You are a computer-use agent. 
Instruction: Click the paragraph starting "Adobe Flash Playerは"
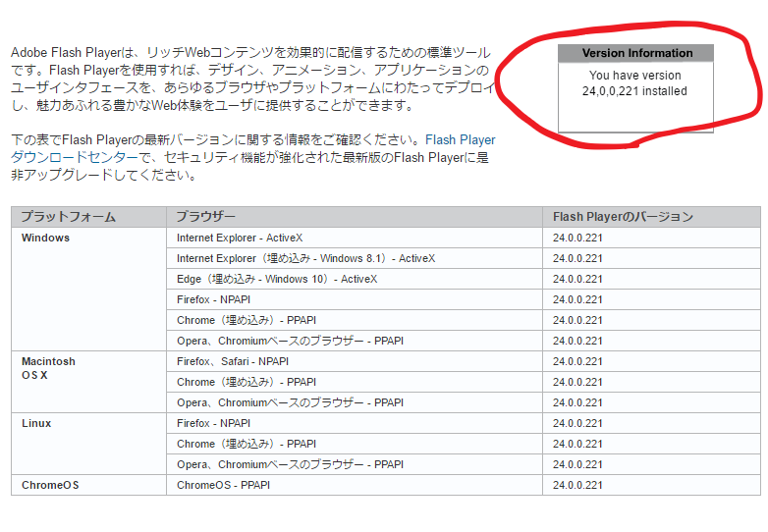tap(252, 79)
